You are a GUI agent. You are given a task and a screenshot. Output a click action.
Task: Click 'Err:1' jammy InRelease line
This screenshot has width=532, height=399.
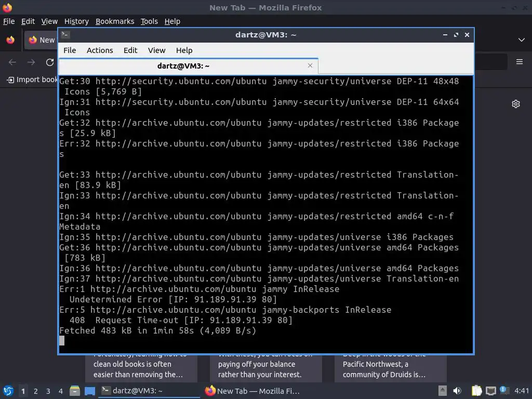[199, 289]
